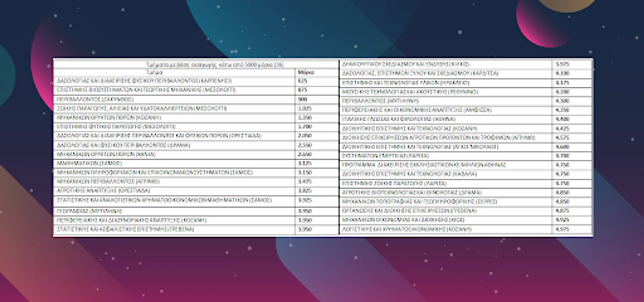Click the 4.300 score for ΠΕΡΙΒΑΛΛΟΝΤΟΣ (ΜΥΤΙΛΗΝΗ)
644x302 pixels.
coord(562,101)
